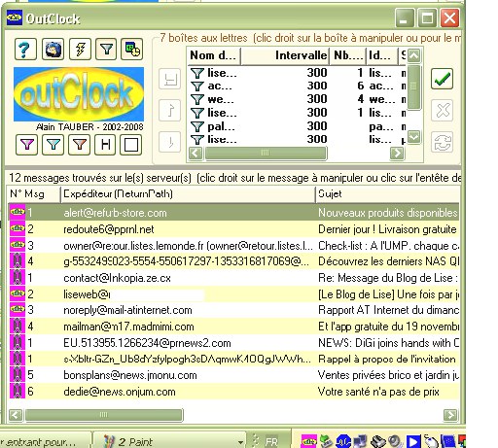Sort messages by Sujet column header
Screen dimensions: 498x448
point(387,194)
